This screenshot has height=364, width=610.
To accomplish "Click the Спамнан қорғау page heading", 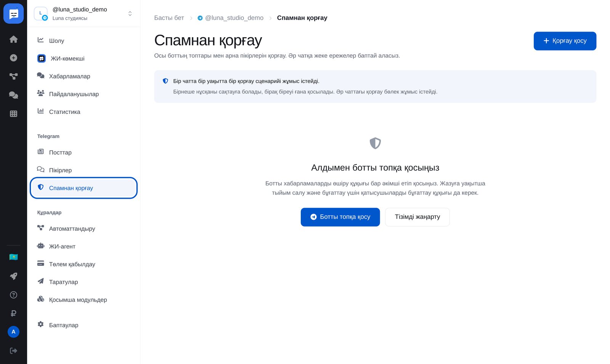I will 208,40.
